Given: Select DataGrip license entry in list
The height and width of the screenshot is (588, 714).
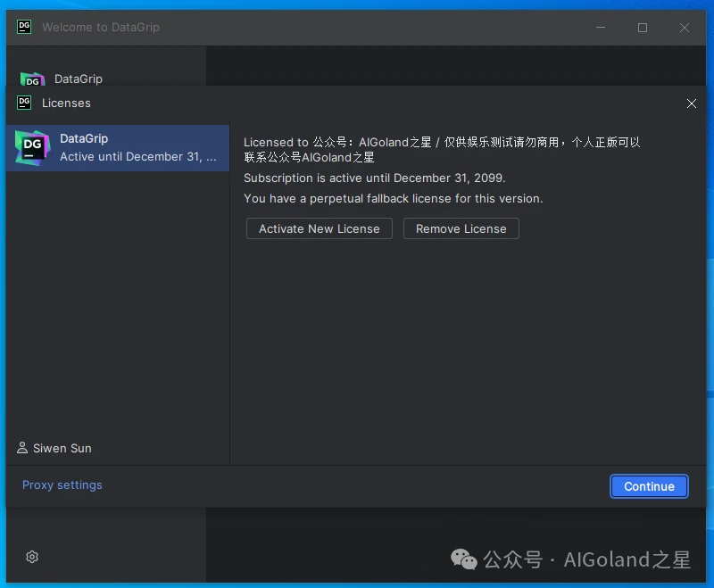Looking at the screenshot, I should [118, 148].
